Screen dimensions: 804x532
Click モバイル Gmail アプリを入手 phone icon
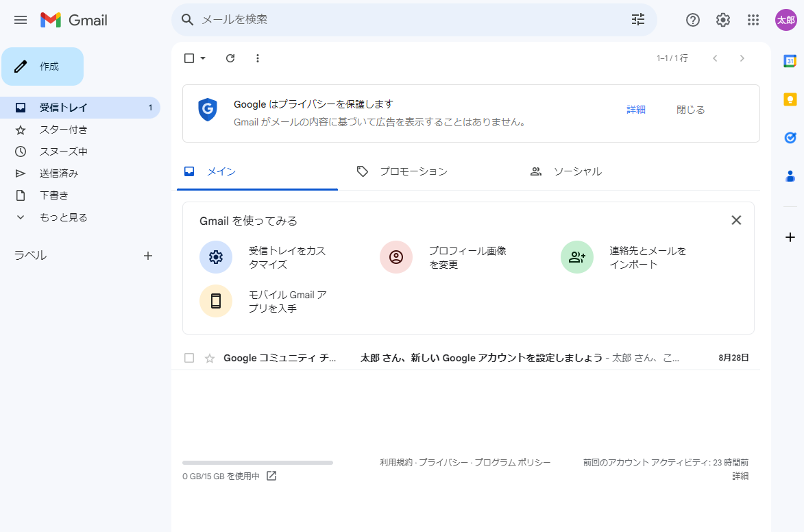pyautogui.click(x=216, y=301)
